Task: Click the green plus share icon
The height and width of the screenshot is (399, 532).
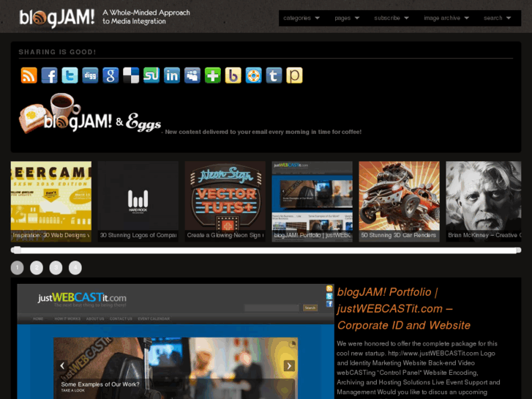Action: (213, 75)
